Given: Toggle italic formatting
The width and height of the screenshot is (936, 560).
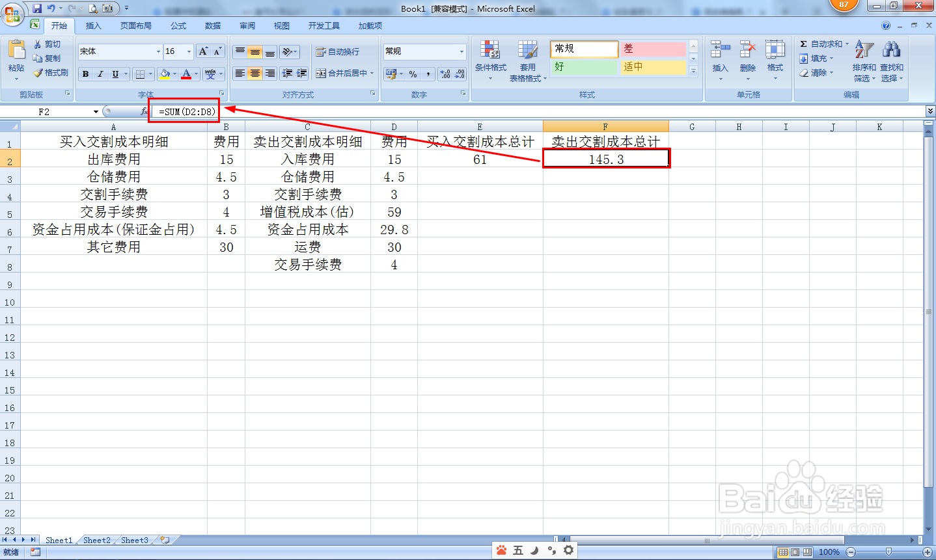Looking at the screenshot, I should 100,74.
